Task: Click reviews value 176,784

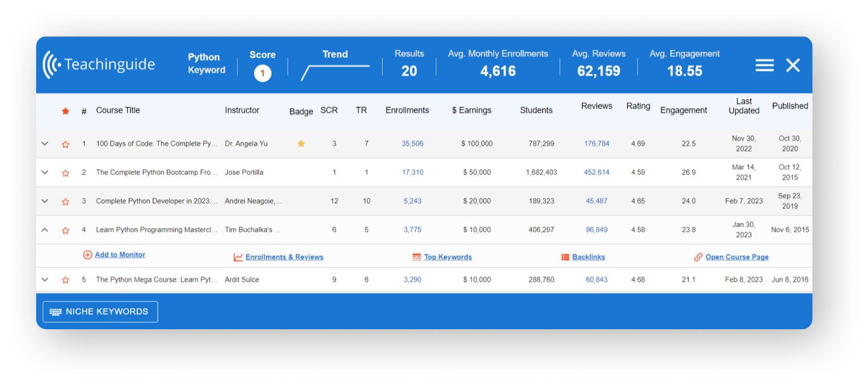Action: pyautogui.click(x=596, y=143)
